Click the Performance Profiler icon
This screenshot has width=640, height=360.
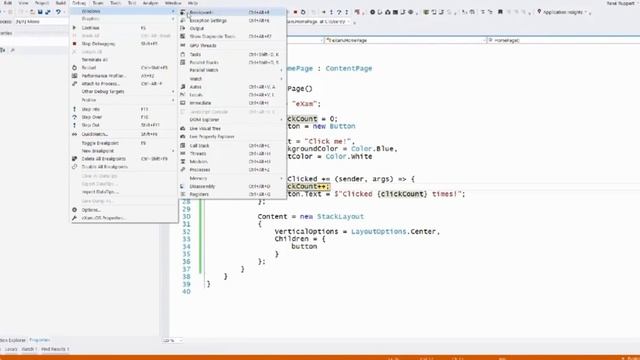click(74, 76)
